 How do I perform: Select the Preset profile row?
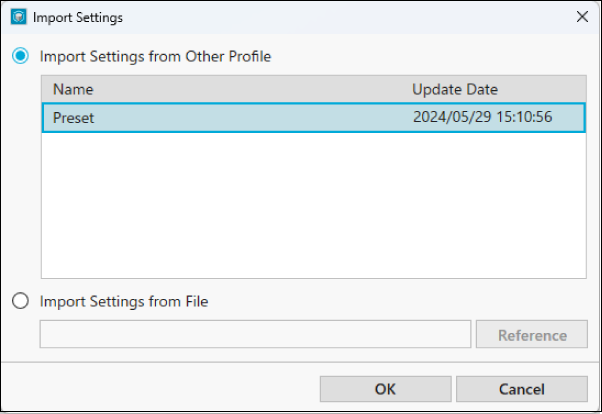click(x=314, y=118)
